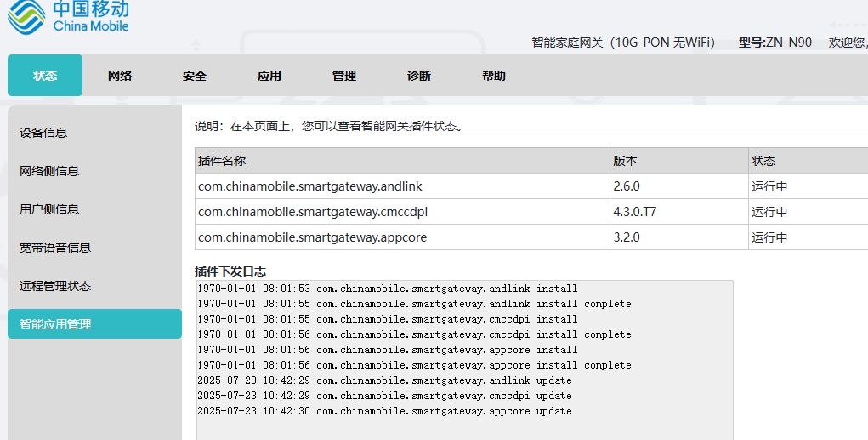Click 运行中 status in appcore row
The height and width of the screenshot is (440, 868).
coord(769,237)
